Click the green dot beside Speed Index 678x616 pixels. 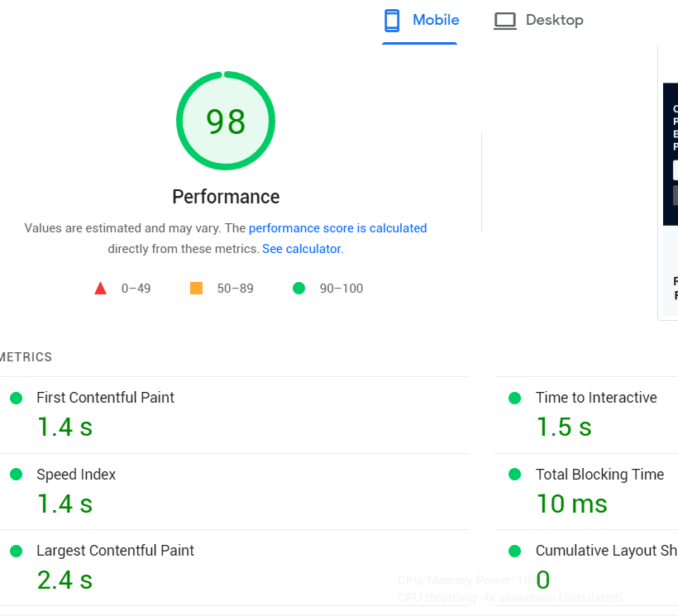click(x=14, y=475)
